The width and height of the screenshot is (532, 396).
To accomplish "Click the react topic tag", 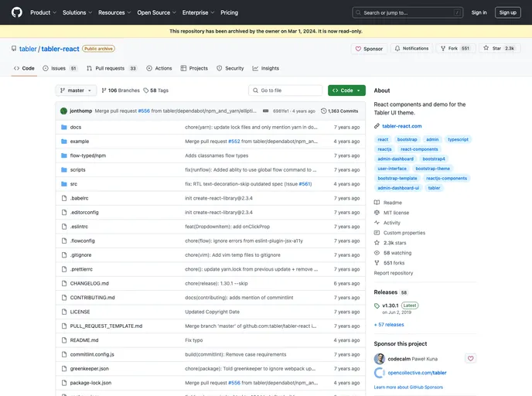I will coord(383,139).
